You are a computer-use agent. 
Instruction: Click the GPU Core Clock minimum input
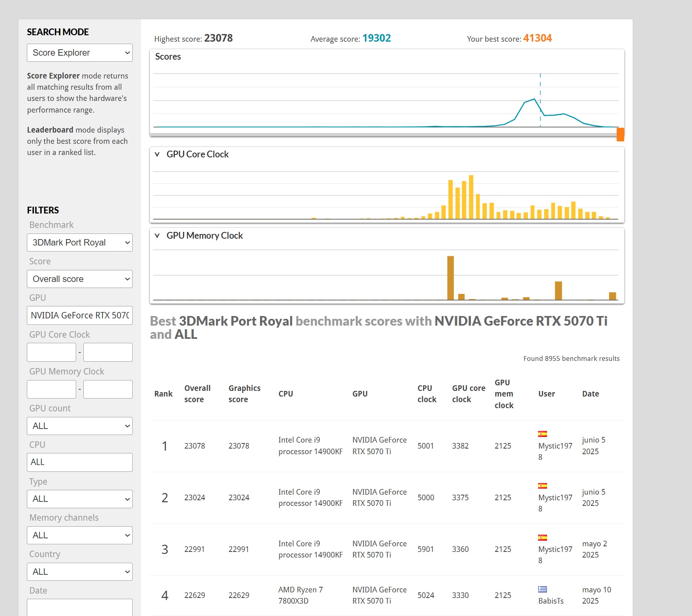[x=51, y=352]
